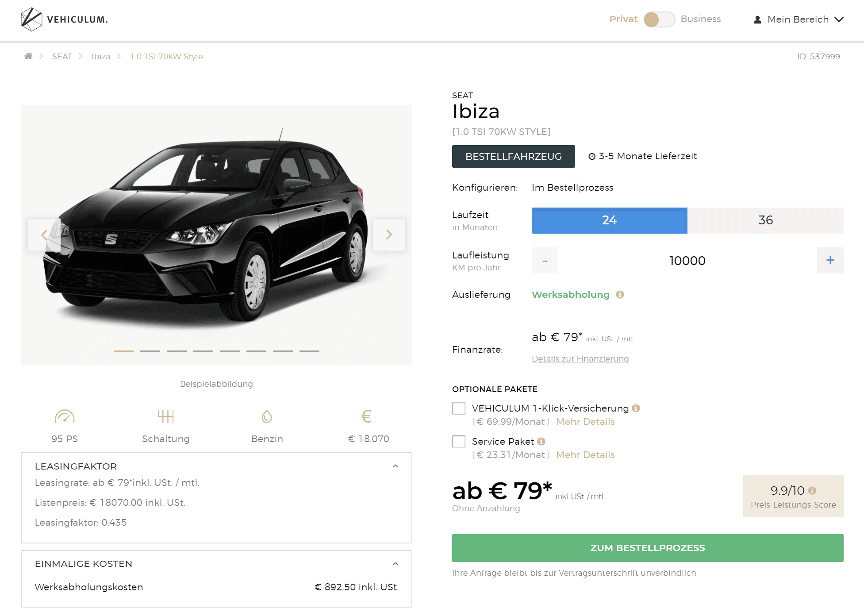Check the Service Paket box
Viewport: 864px width, 616px height.
coord(459,442)
